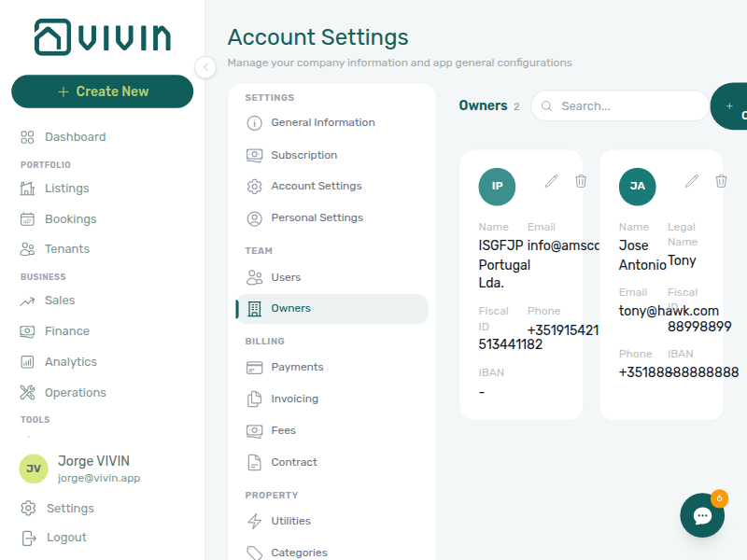Click the Settings gear in the sidebar

point(28,508)
